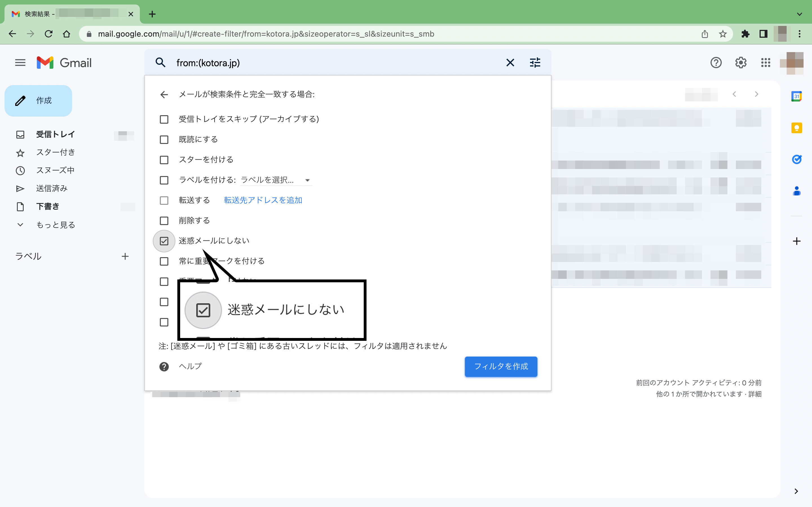Select スター付き from sidebar menu
Screen dimensions: 812x507
[55, 152]
